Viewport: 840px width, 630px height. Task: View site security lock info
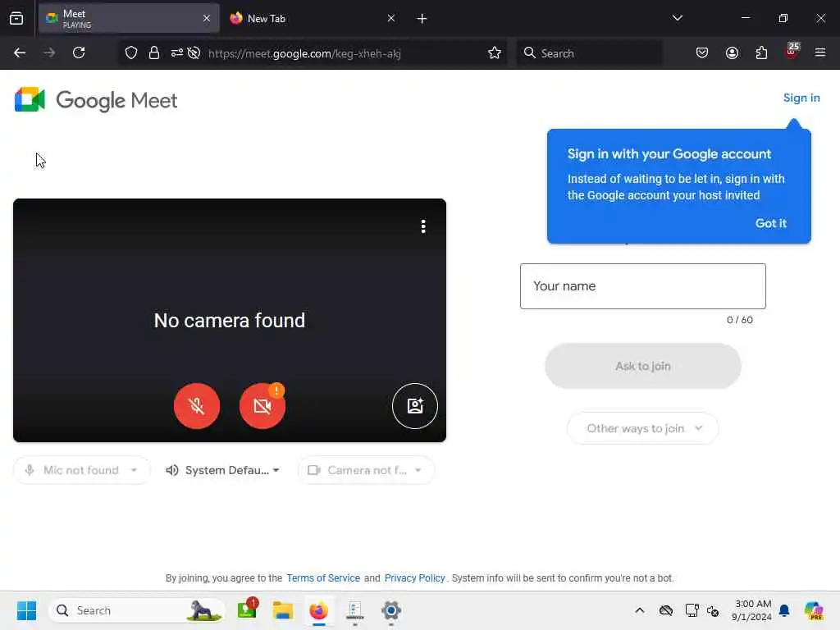(153, 52)
